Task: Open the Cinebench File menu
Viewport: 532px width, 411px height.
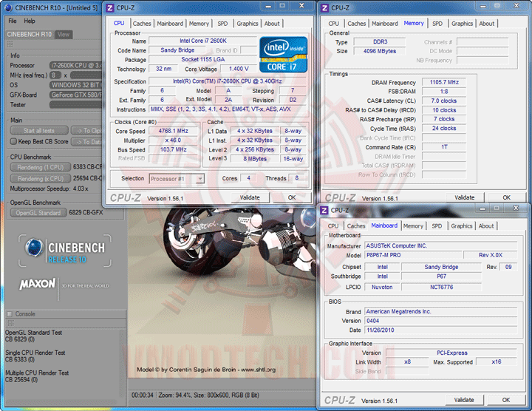Action: (13, 21)
